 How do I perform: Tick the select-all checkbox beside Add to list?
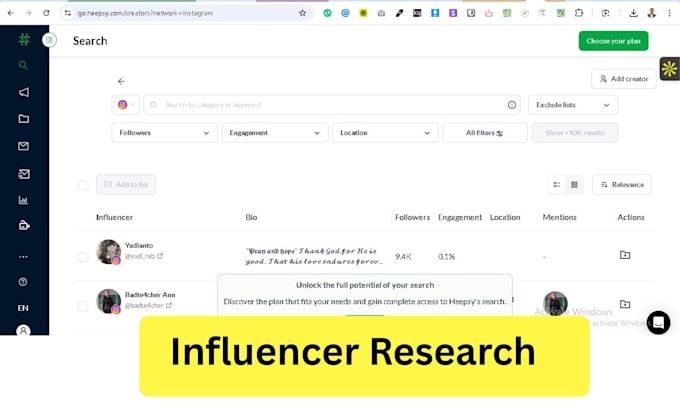(x=83, y=186)
